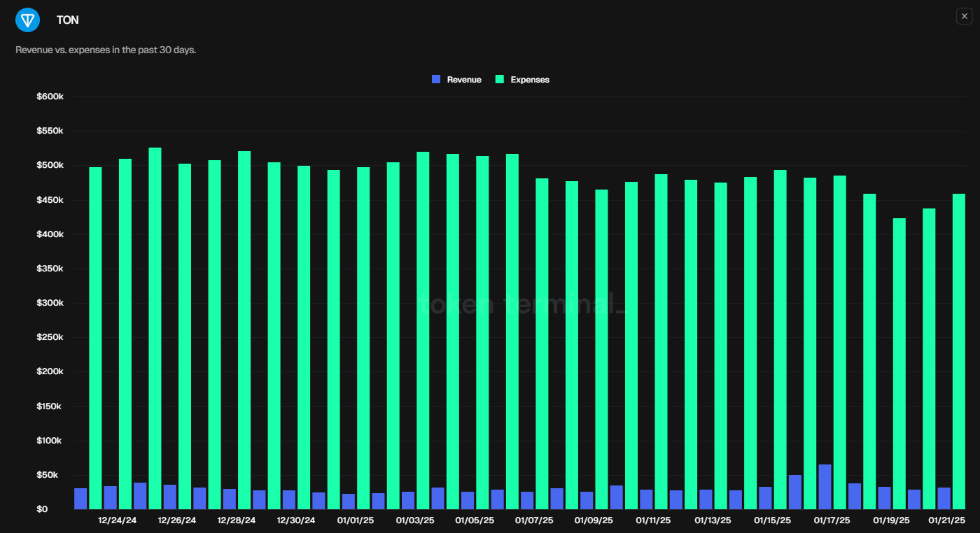This screenshot has width=980, height=533.
Task: Click the TON title text
Action: coord(67,20)
